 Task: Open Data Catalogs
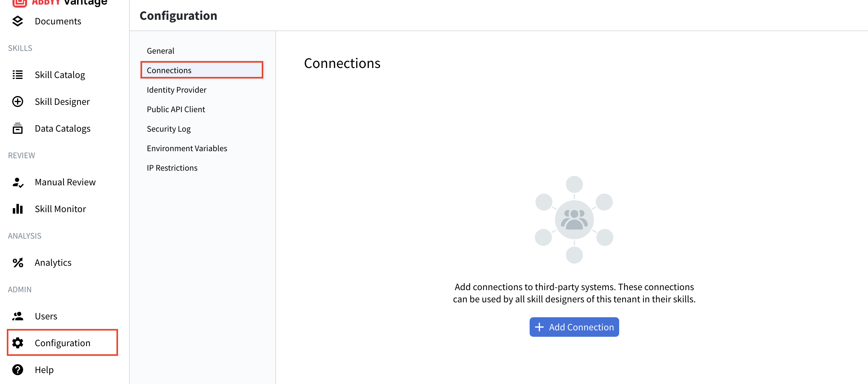[x=62, y=128]
